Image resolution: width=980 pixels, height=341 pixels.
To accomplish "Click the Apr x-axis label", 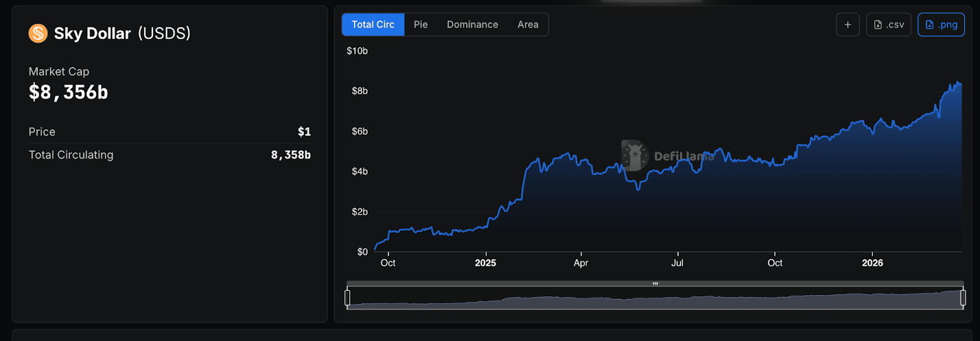I will [x=581, y=263].
